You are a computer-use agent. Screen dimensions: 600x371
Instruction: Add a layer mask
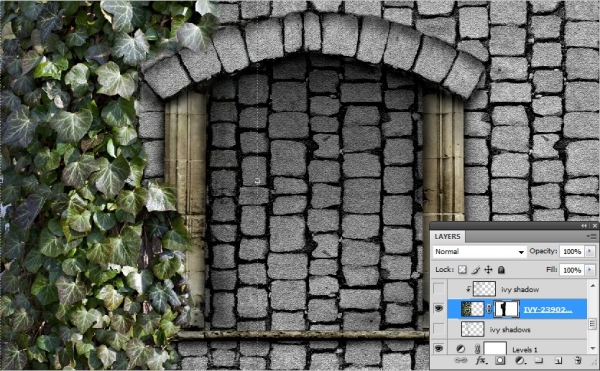(500, 360)
